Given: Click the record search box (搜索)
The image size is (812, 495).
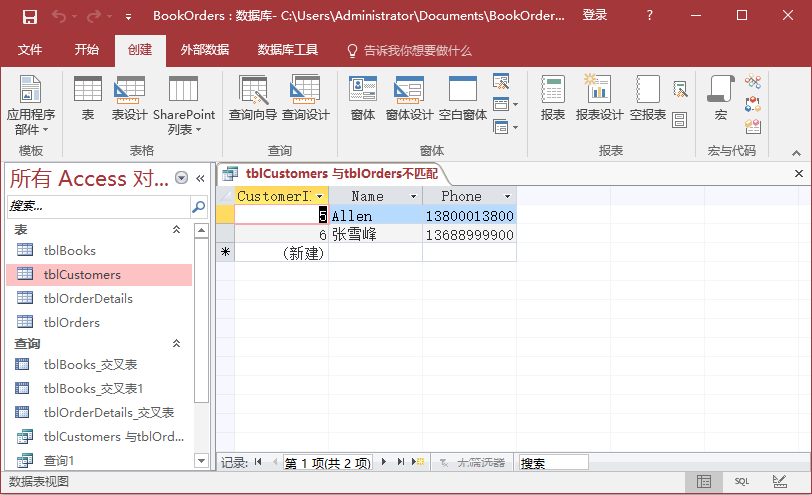Looking at the screenshot, I should pyautogui.click(x=552, y=463).
